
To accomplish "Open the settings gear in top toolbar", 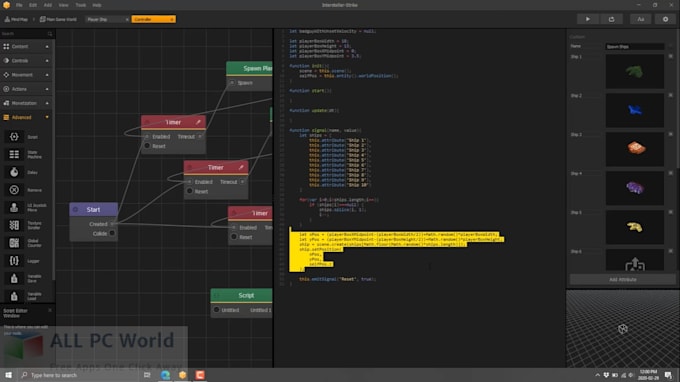I will pos(665,19).
